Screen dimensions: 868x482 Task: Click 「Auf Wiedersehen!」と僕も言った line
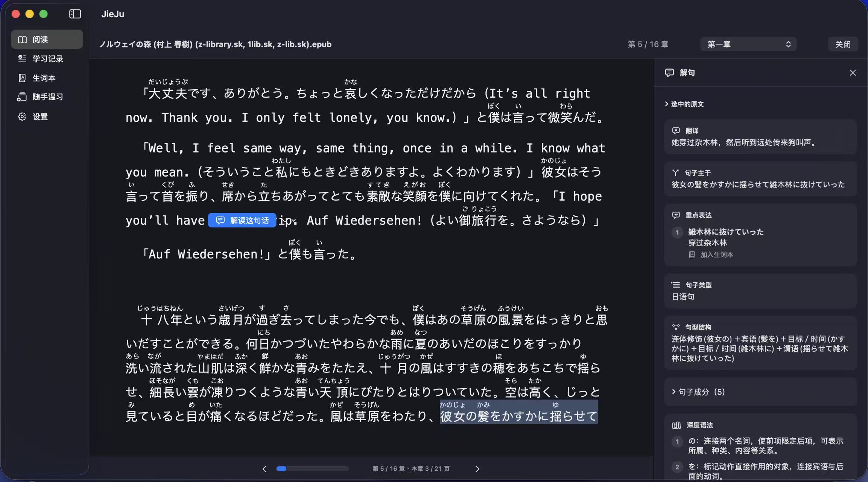[x=249, y=254]
